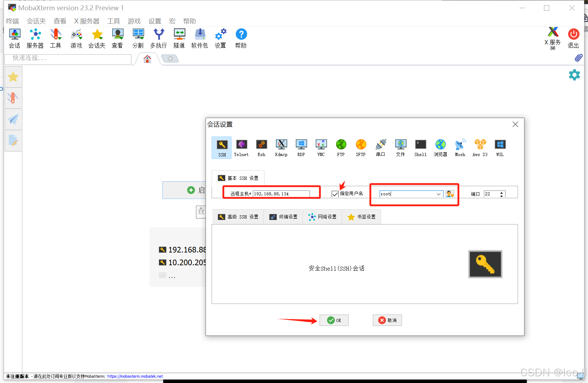Open the 宏 menu

tap(172, 21)
